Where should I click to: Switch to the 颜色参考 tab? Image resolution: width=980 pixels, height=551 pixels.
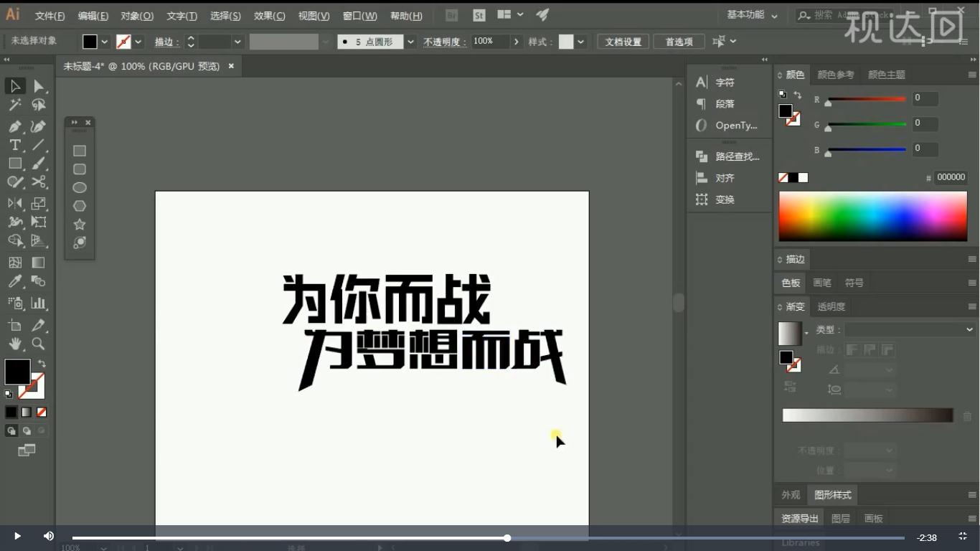(x=836, y=74)
